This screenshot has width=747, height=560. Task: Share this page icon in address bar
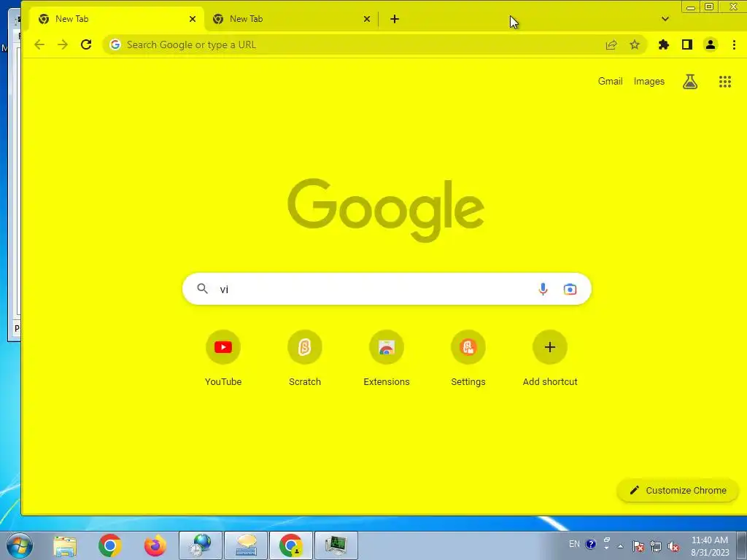tap(611, 44)
